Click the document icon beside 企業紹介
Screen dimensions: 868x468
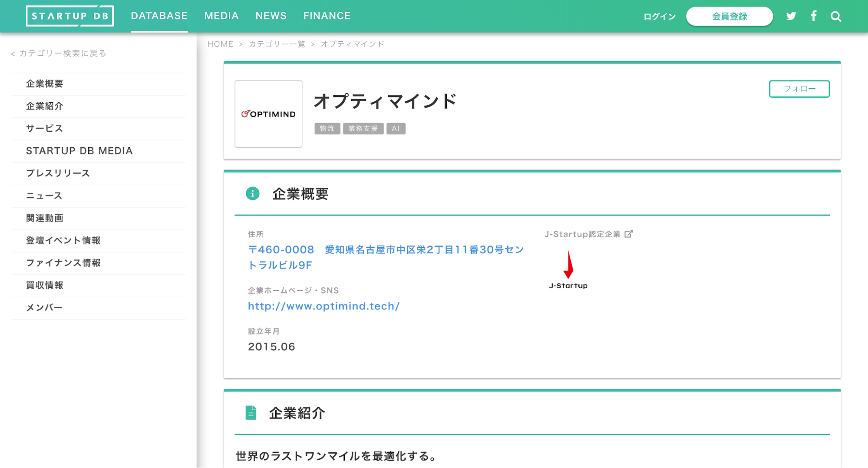coord(251,413)
